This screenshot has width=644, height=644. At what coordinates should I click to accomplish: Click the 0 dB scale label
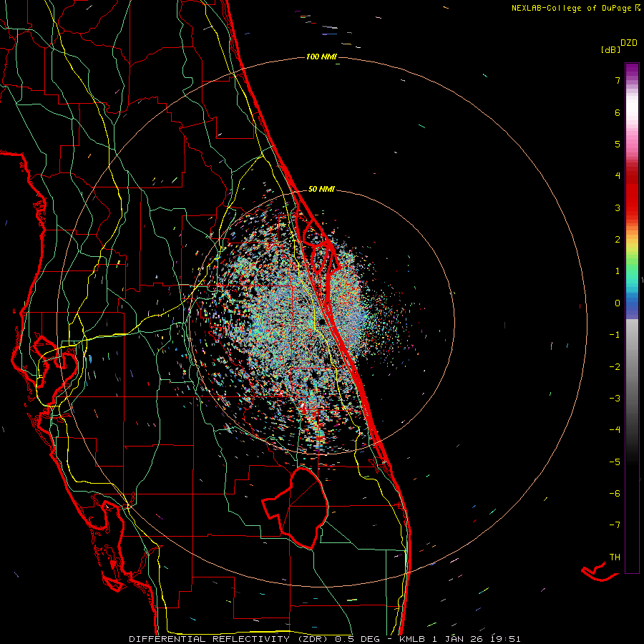(618, 303)
